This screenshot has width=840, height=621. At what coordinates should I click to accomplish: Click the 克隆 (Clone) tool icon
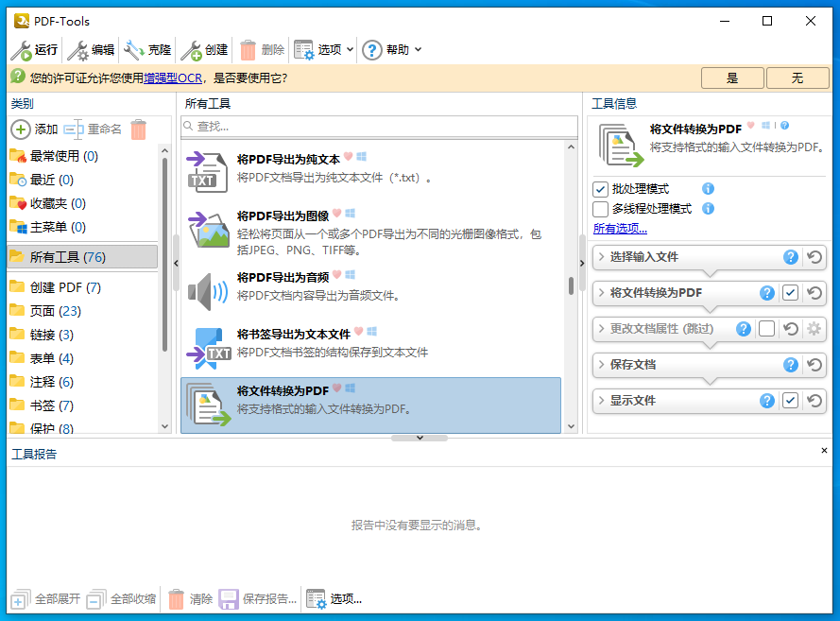pos(134,50)
